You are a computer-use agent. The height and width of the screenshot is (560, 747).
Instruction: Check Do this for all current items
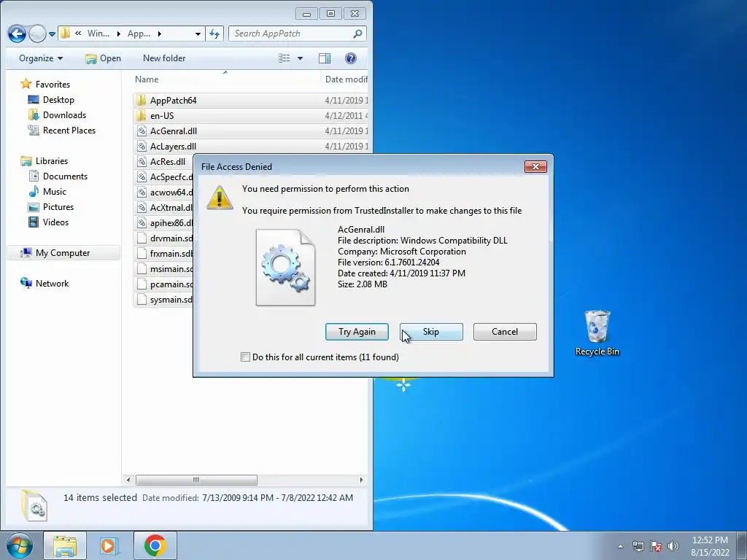coord(245,357)
